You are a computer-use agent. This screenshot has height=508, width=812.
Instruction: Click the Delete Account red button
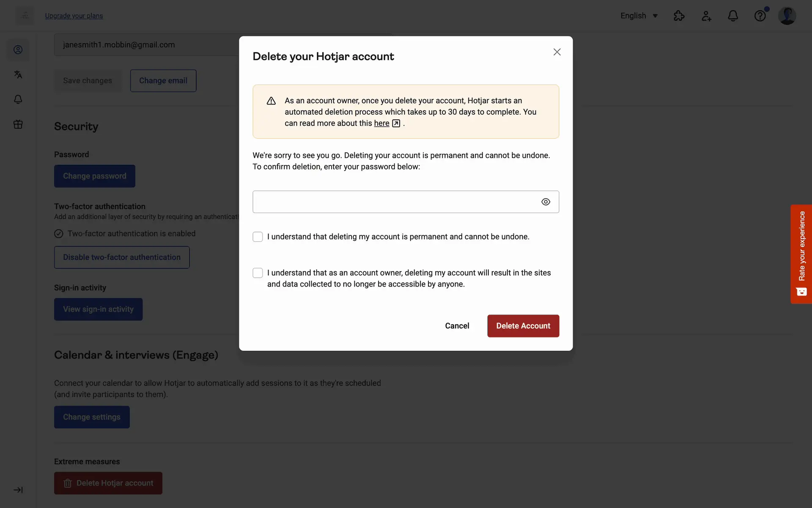(523, 326)
